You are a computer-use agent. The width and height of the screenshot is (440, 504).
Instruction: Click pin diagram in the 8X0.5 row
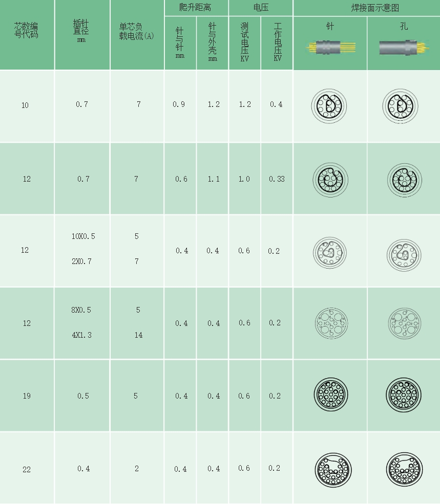[x=330, y=323]
